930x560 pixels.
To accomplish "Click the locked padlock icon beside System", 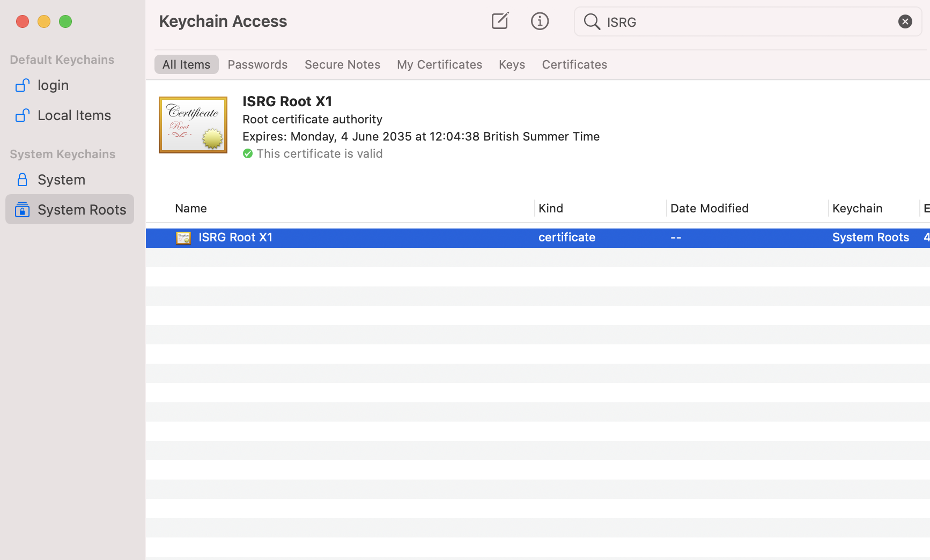I will coord(22,180).
